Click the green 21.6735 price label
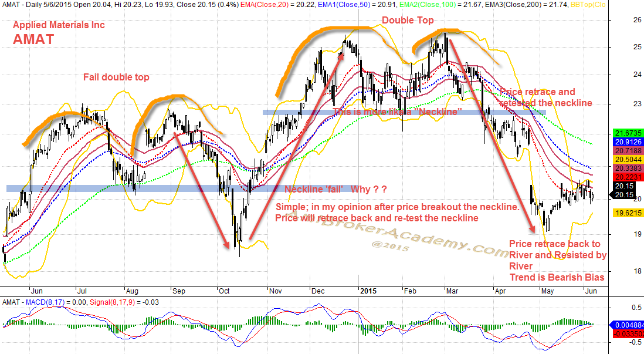This screenshot has height=354, width=644. (x=628, y=133)
